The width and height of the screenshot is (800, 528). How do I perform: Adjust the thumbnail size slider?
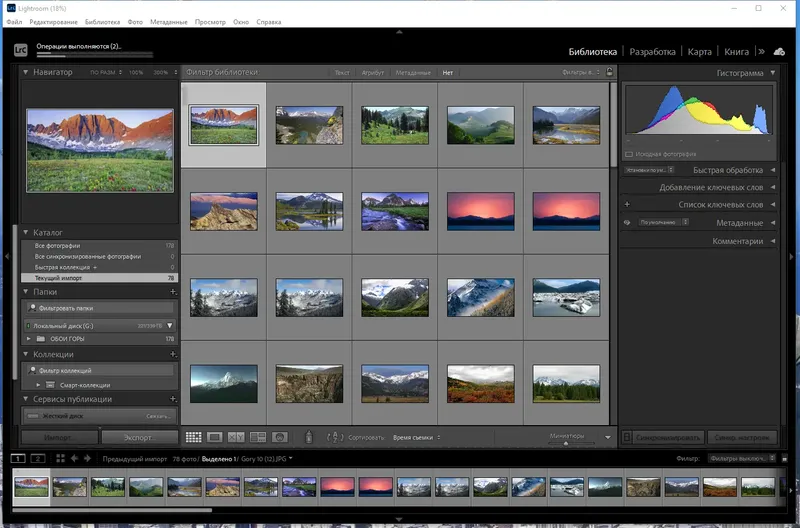click(x=566, y=444)
